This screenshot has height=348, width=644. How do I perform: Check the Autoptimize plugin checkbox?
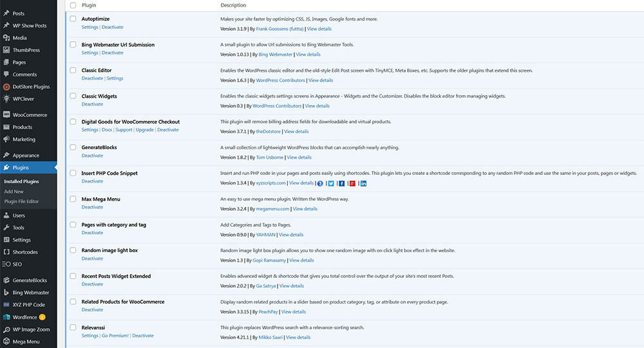(x=73, y=19)
